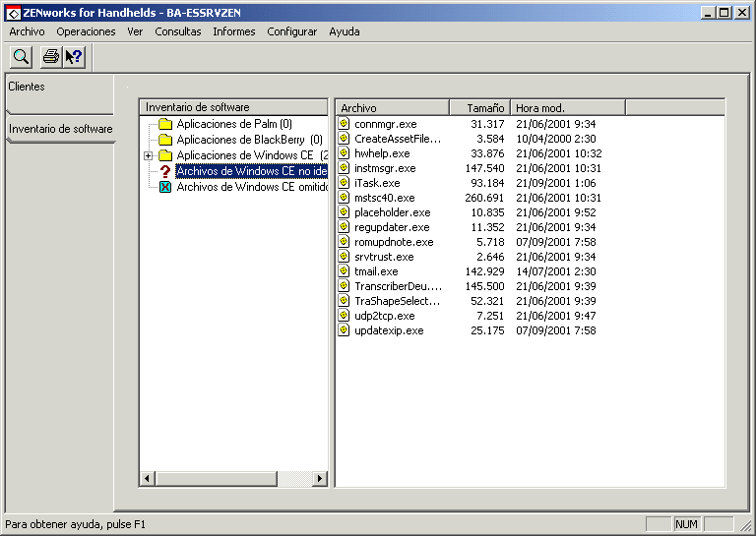Image resolution: width=756 pixels, height=536 pixels.
Task: Click the file icon next to udp2tcp.exe
Action: pyautogui.click(x=344, y=316)
